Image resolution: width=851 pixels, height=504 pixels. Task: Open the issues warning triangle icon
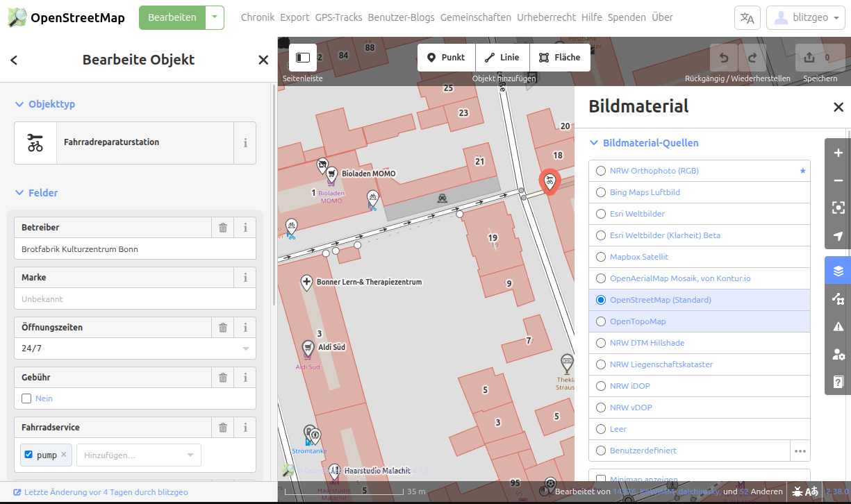[x=838, y=326]
